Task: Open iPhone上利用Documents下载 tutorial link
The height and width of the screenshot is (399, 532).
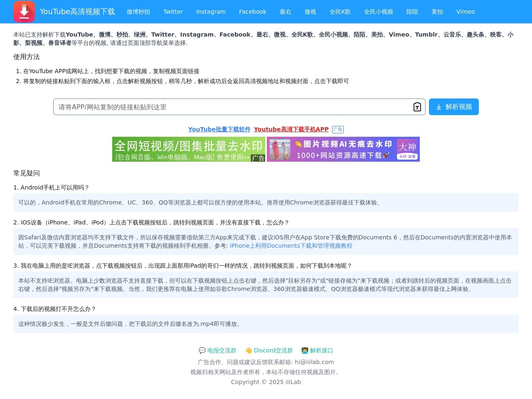Action: 291,246
